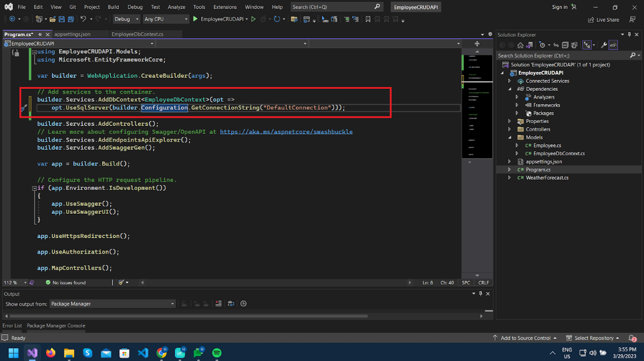
Task: Click the Windows Start button
Action: click(13, 353)
